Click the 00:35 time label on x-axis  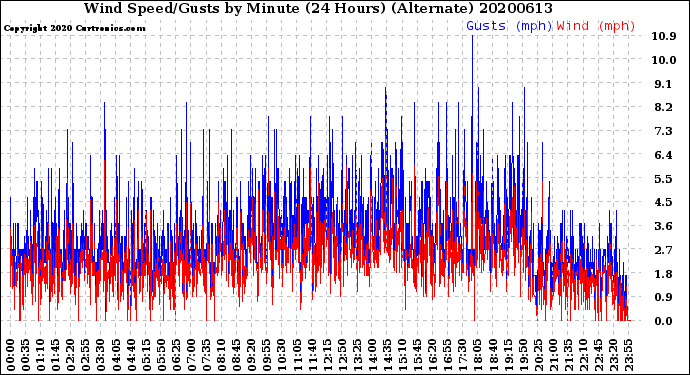(x=26, y=355)
